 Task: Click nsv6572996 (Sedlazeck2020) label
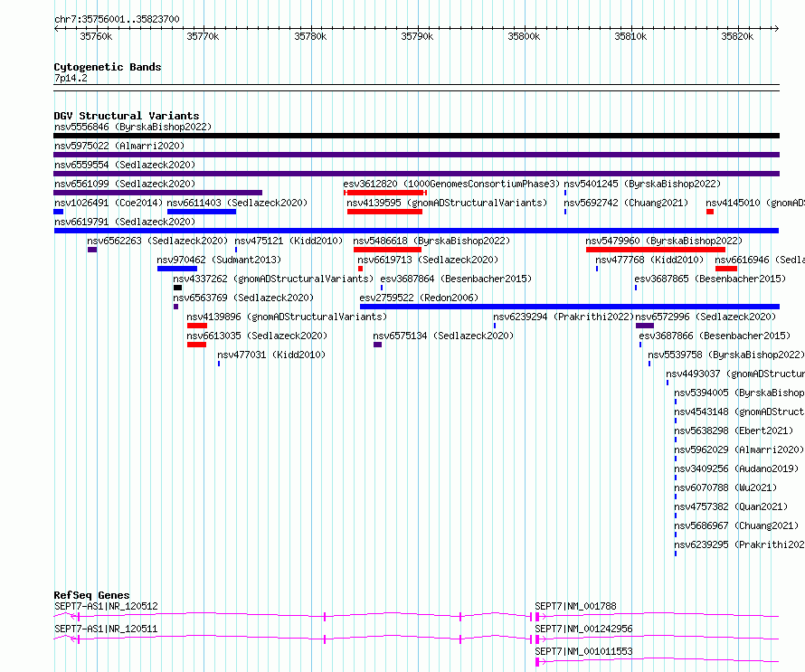(x=706, y=317)
